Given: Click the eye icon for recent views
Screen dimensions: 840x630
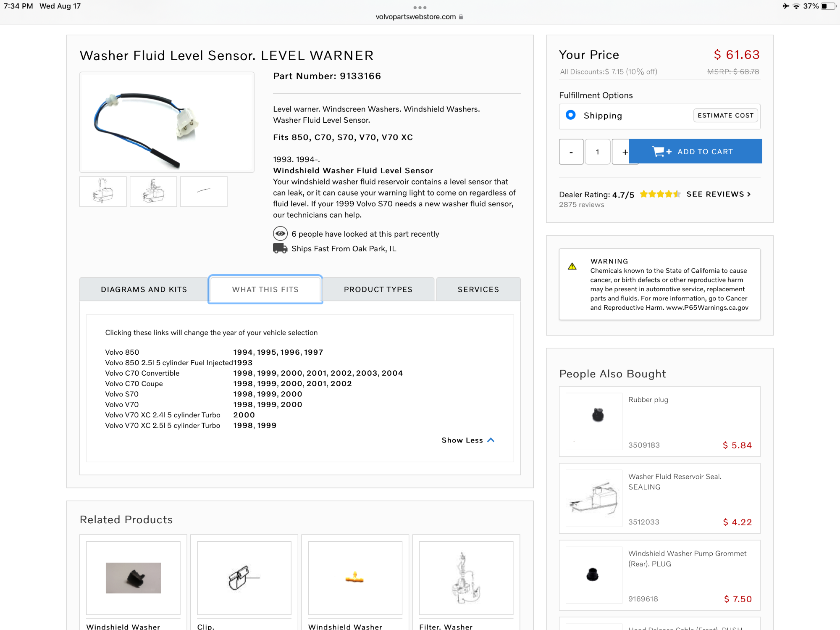Looking at the screenshot, I should (x=280, y=233).
